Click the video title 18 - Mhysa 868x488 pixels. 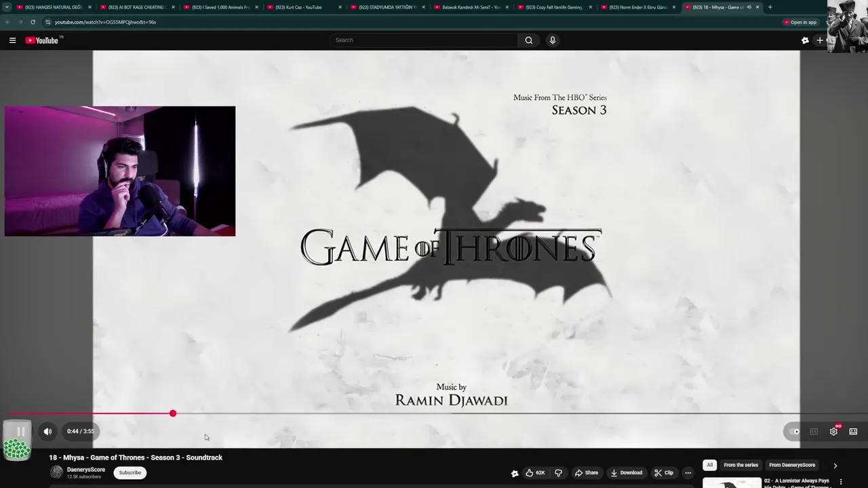[136, 457]
